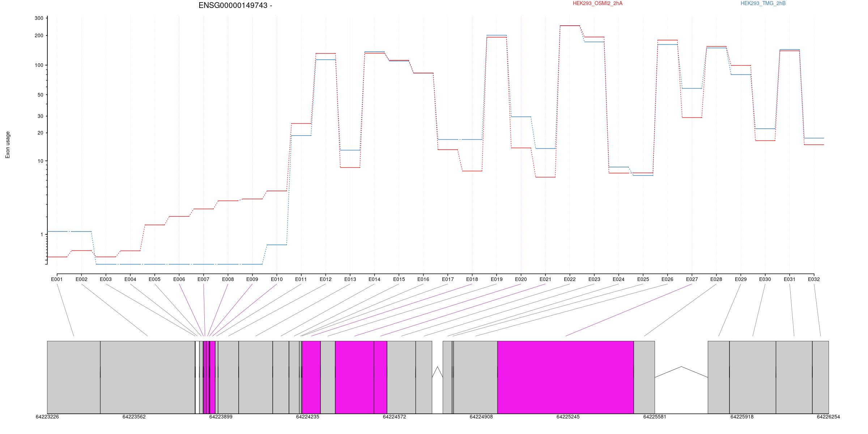868x434 pixels.
Task: Click genomic coordinate 64226254
Action: pyautogui.click(x=829, y=417)
